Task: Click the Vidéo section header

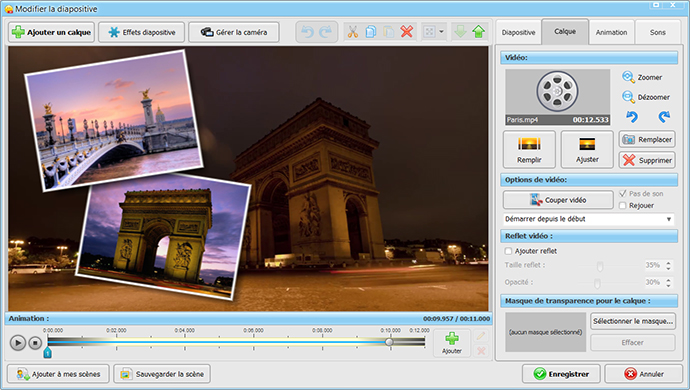Action: 589,58
